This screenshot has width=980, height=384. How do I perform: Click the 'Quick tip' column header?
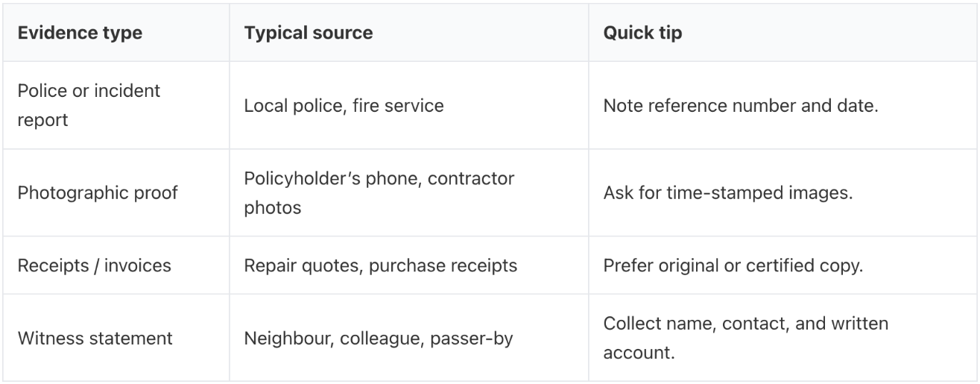click(642, 34)
